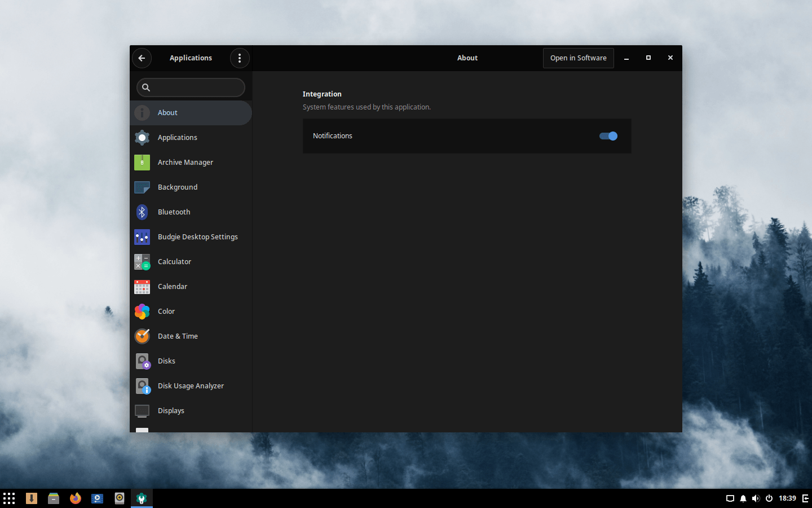The height and width of the screenshot is (508, 812).
Task: Select the About entry in sidebar
Action: point(191,113)
